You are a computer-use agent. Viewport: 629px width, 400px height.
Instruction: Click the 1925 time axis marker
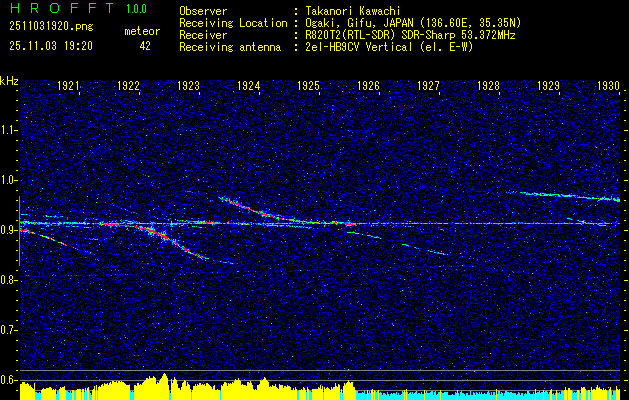click(308, 86)
